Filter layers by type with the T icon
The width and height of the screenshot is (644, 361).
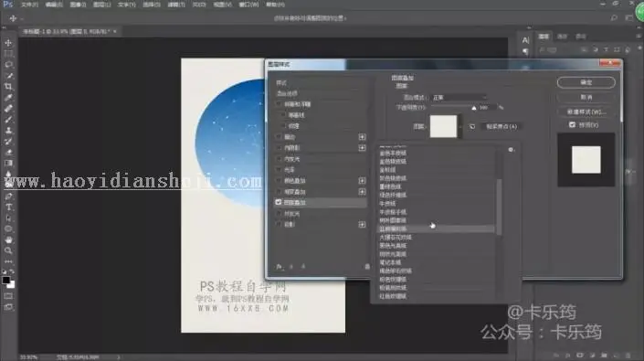606,49
